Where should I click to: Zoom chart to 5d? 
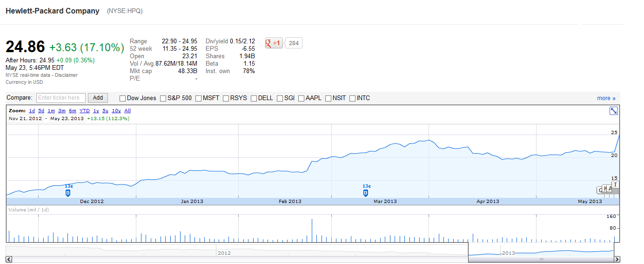coord(41,111)
